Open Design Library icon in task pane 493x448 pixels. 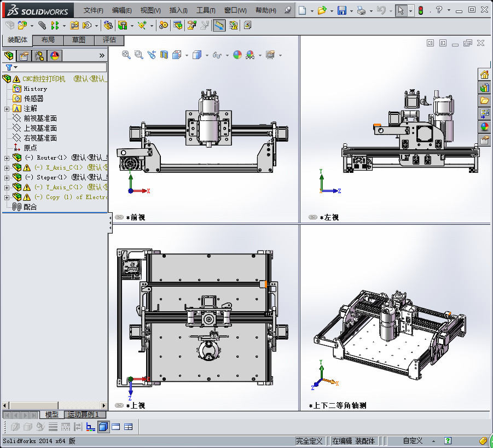pyautogui.click(x=484, y=88)
